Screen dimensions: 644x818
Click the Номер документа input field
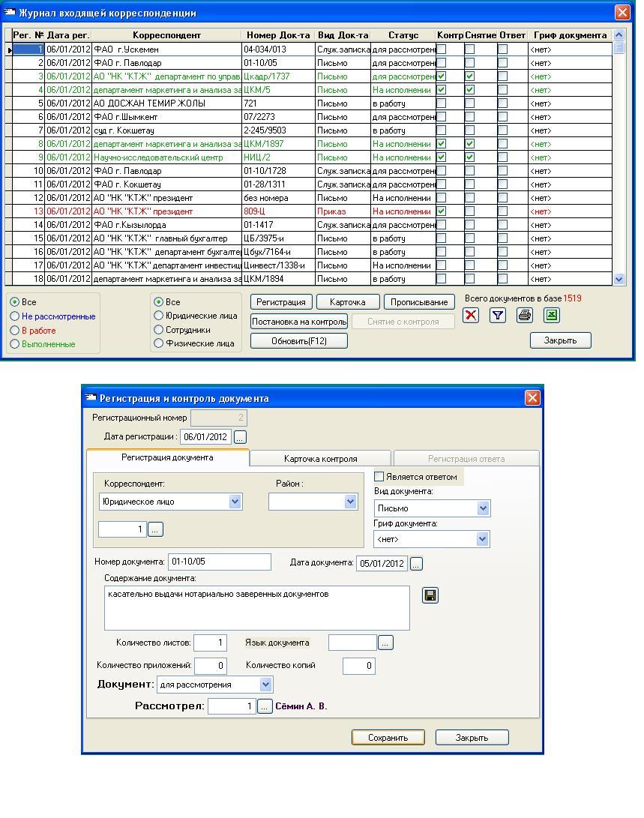point(220,562)
